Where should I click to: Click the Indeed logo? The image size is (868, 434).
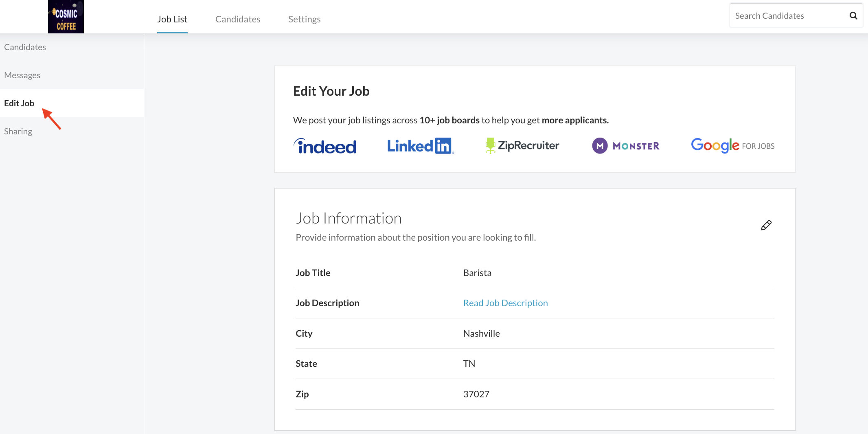click(x=325, y=146)
